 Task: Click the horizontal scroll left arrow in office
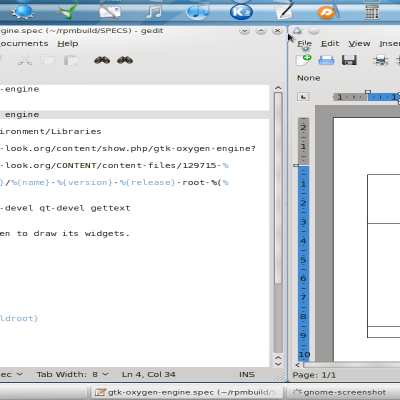(297, 365)
